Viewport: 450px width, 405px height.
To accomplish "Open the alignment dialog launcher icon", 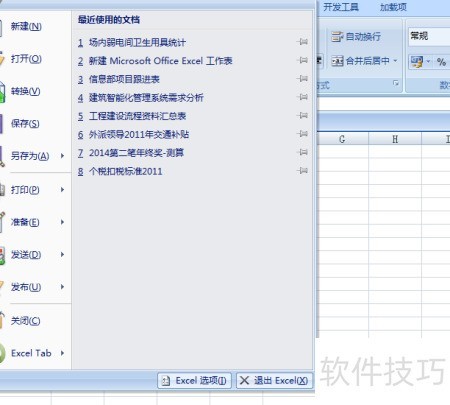I will pos(396,83).
